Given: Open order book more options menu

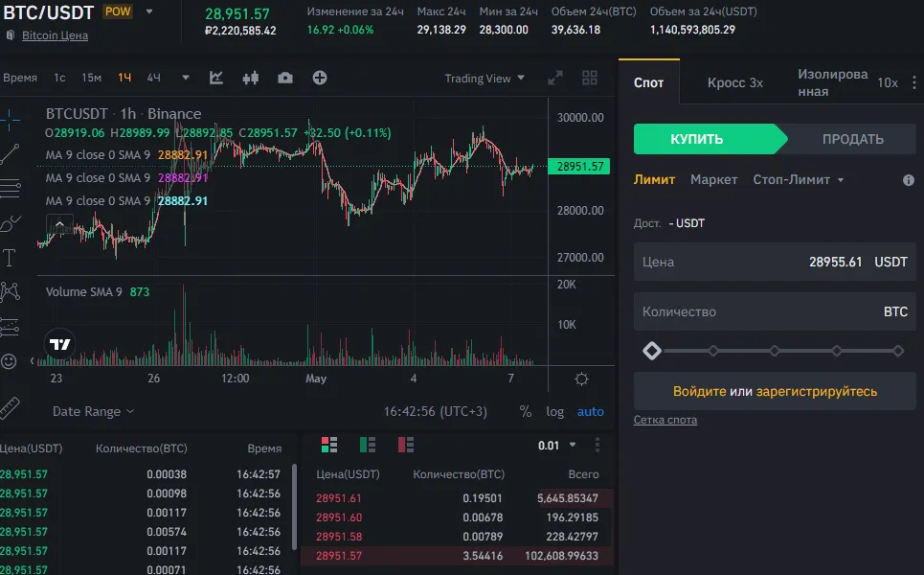Looking at the screenshot, I should 597,445.
